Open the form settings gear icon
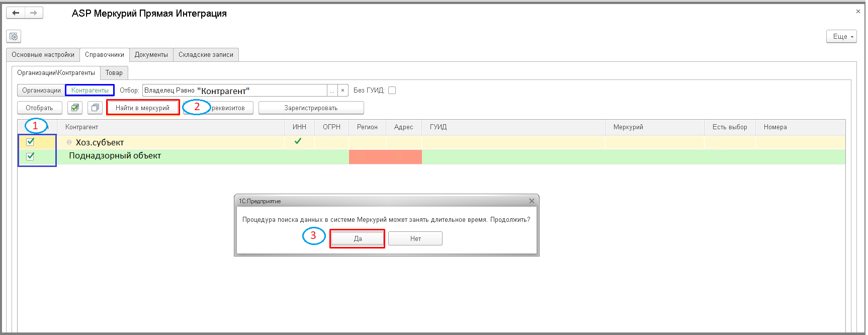This screenshot has width=868, height=335. coord(14,36)
